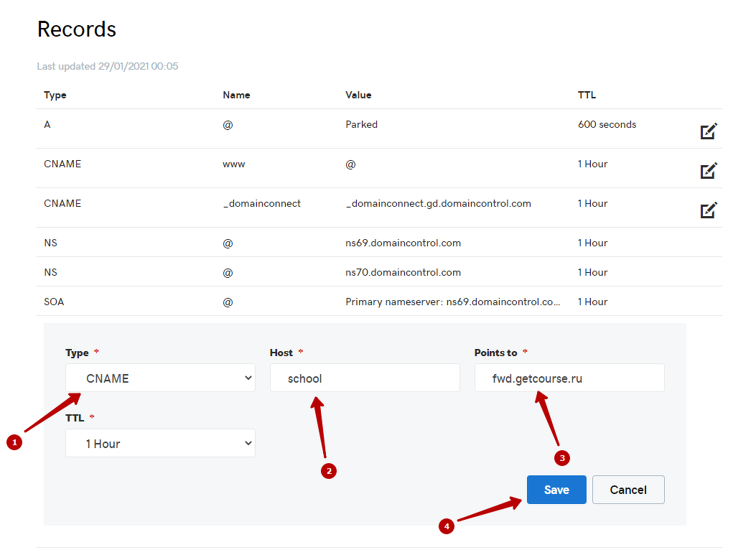
Task: Save the new CNAME record
Action: click(x=556, y=490)
